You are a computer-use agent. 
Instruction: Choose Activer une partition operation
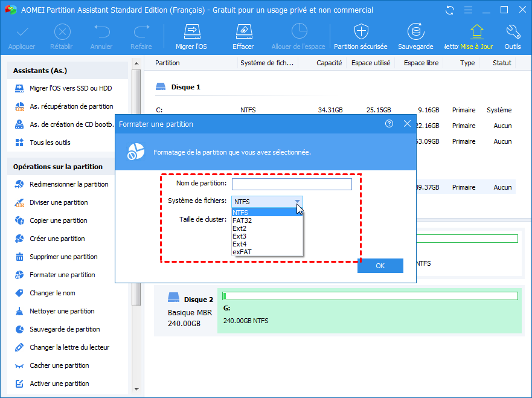coord(52,384)
